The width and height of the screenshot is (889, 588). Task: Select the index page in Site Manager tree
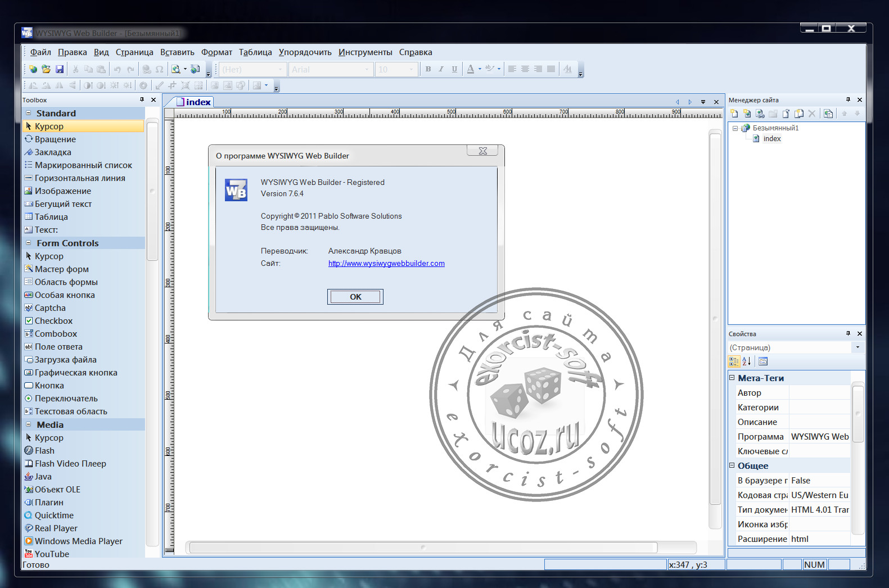772,139
